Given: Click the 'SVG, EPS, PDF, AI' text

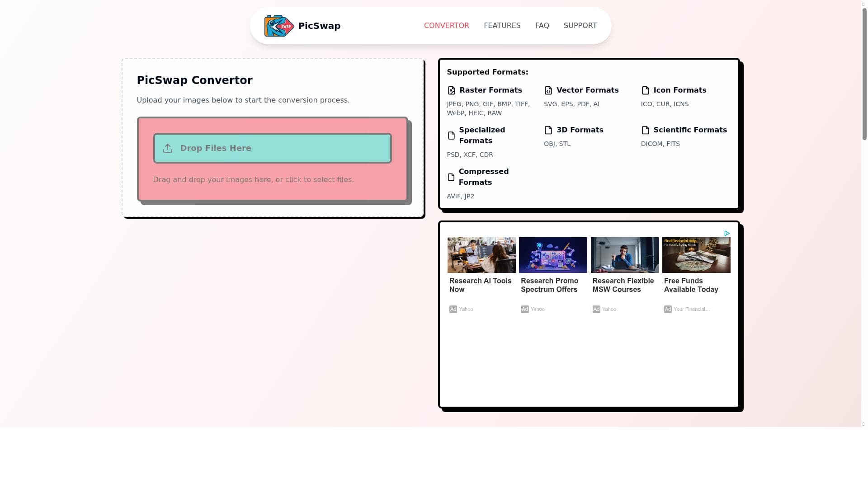Looking at the screenshot, I should [571, 104].
